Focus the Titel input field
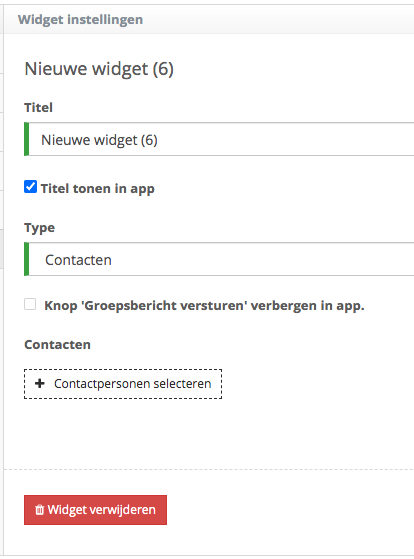The width and height of the screenshot is (414, 559). tap(221, 139)
